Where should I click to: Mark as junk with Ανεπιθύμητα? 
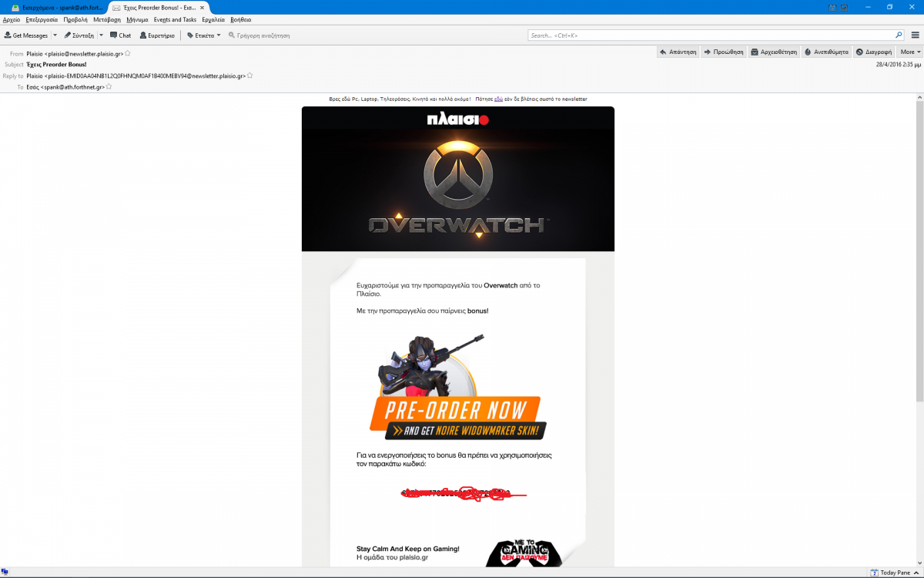826,52
